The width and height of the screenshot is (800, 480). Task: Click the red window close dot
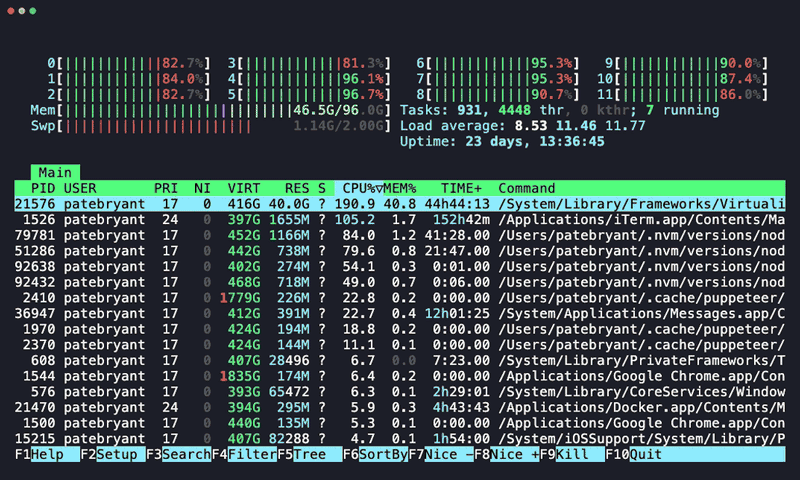pyautogui.click(x=11, y=11)
